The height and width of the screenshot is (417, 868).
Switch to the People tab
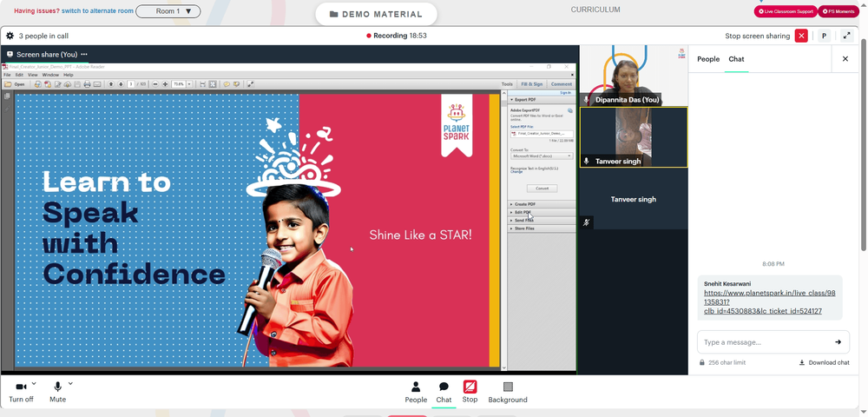708,59
